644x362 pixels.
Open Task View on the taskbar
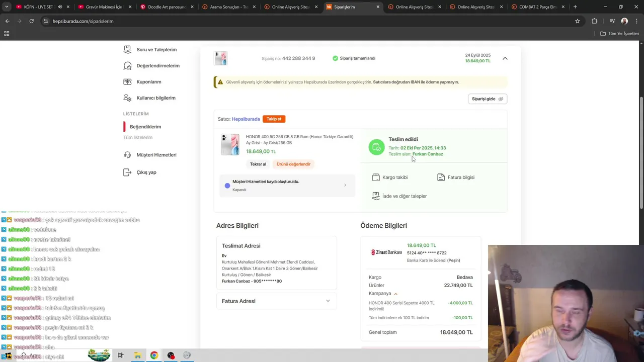[x=120, y=355]
